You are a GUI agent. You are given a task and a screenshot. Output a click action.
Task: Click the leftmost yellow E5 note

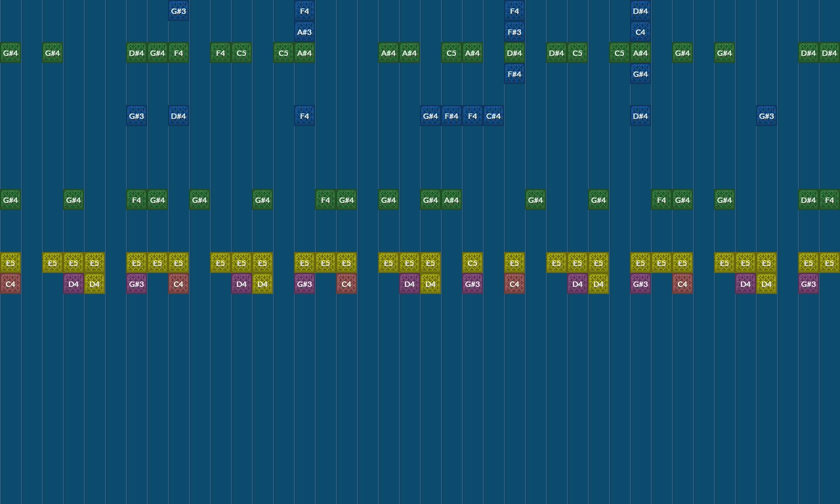click(10, 263)
